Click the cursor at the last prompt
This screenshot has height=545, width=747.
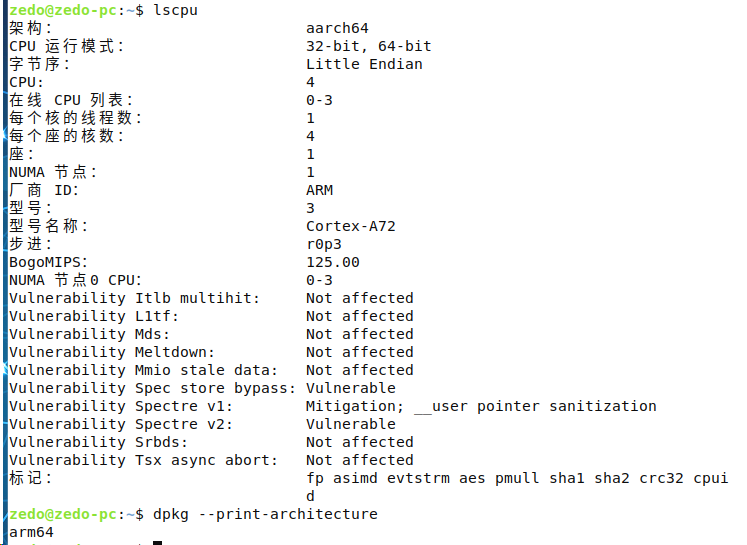[157, 543]
